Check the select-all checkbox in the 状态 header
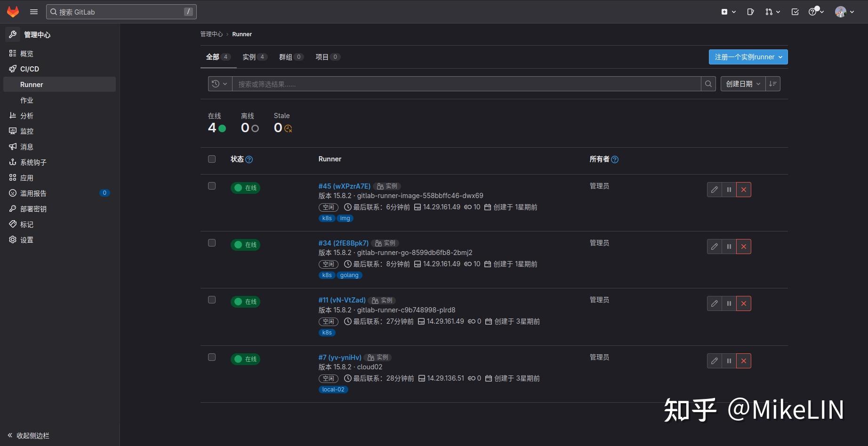Image resolution: width=868 pixels, height=446 pixels. click(x=211, y=159)
